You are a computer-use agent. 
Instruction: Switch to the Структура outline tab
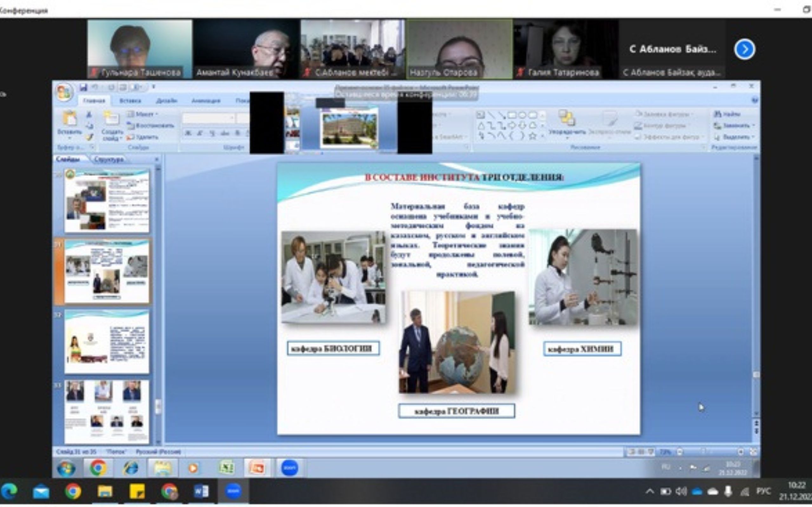pyautogui.click(x=109, y=159)
